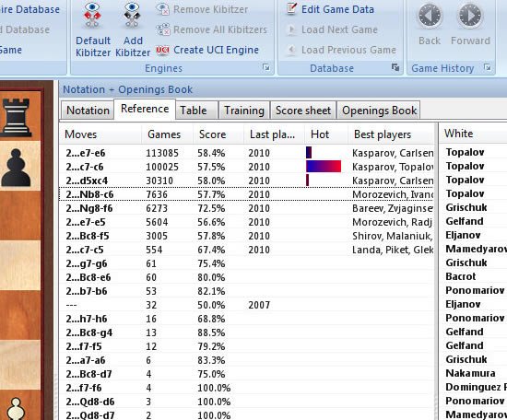507x420 pixels.
Task: Click Create UCI Engine button
Action: coord(207,50)
